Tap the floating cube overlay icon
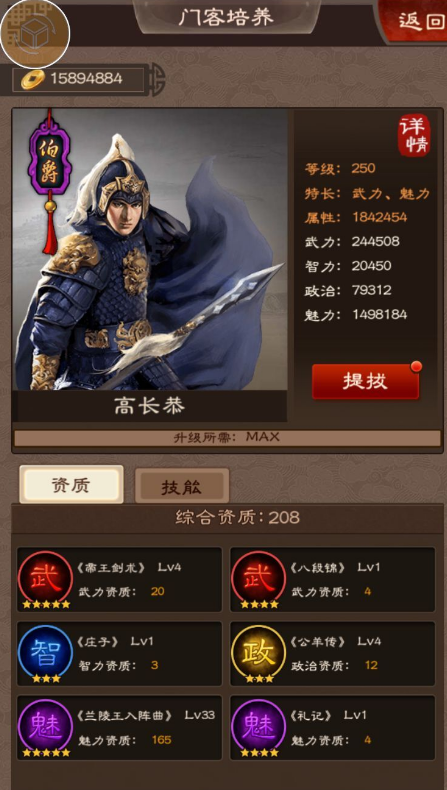Viewport: 447px width, 790px height. pyautogui.click(x=34, y=34)
